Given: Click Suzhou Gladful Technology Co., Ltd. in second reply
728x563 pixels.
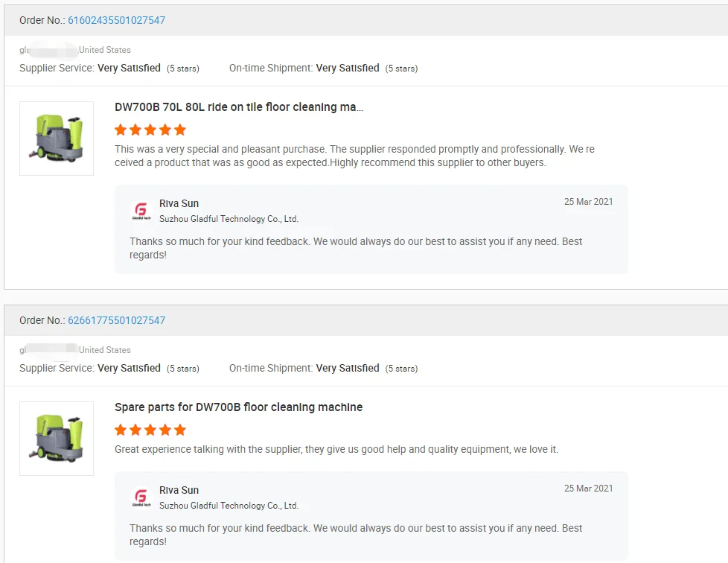Looking at the screenshot, I should 229,506.
